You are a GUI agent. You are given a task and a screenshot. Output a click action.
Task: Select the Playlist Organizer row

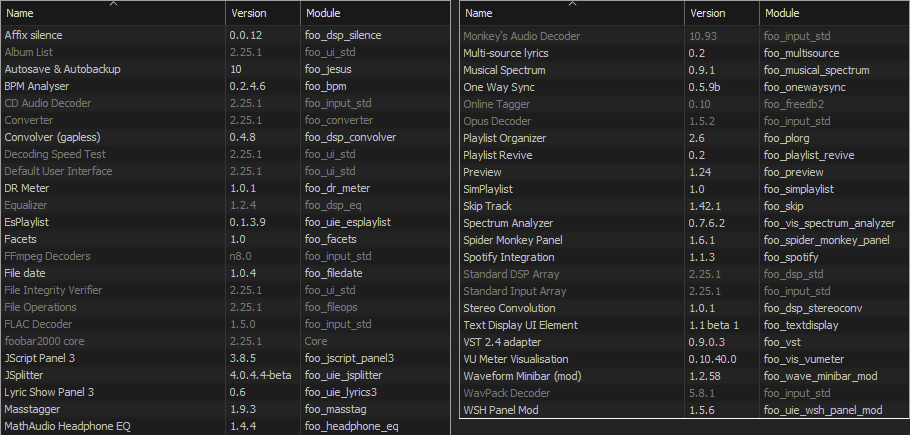(x=684, y=138)
